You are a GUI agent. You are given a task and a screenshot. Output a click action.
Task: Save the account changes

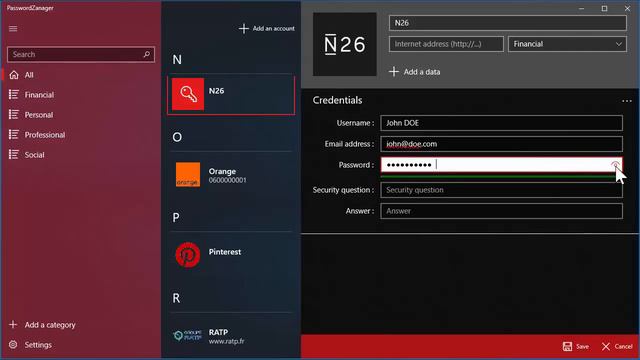[x=576, y=347]
